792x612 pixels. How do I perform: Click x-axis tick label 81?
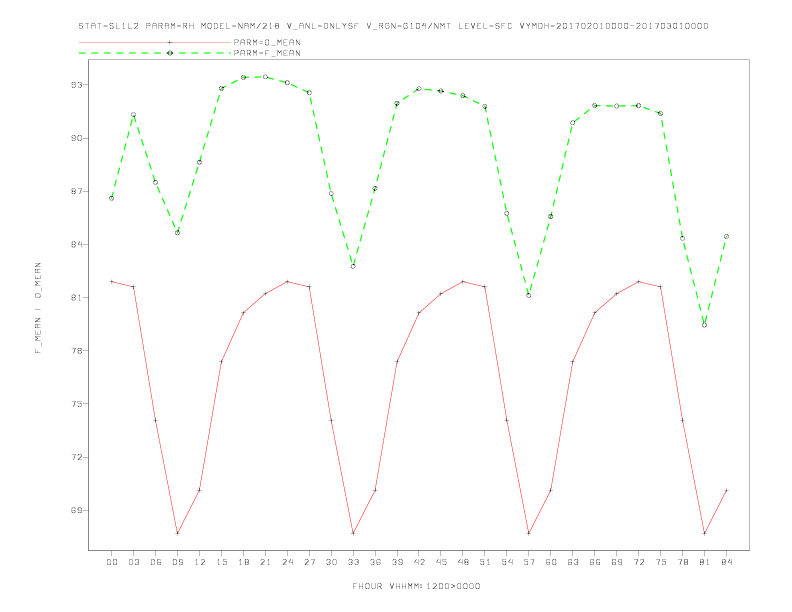point(705,562)
